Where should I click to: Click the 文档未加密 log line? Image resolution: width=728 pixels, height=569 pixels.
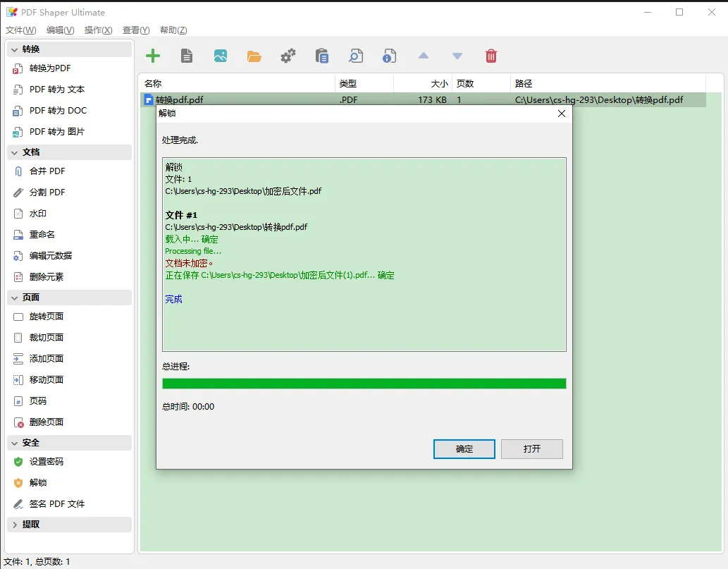click(x=189, y=264)
